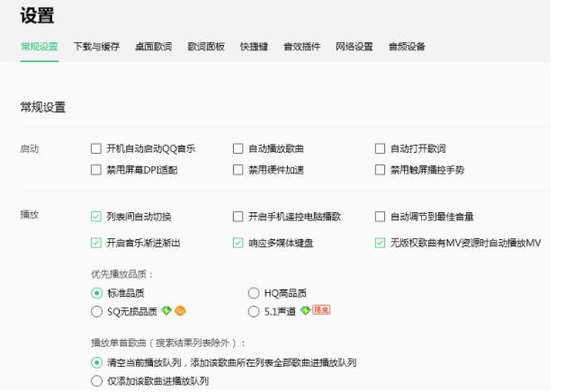The height and width of the screenshot is (392, 565).
Task: Switch to 网络设置 tab
Action: coord(354,47)
